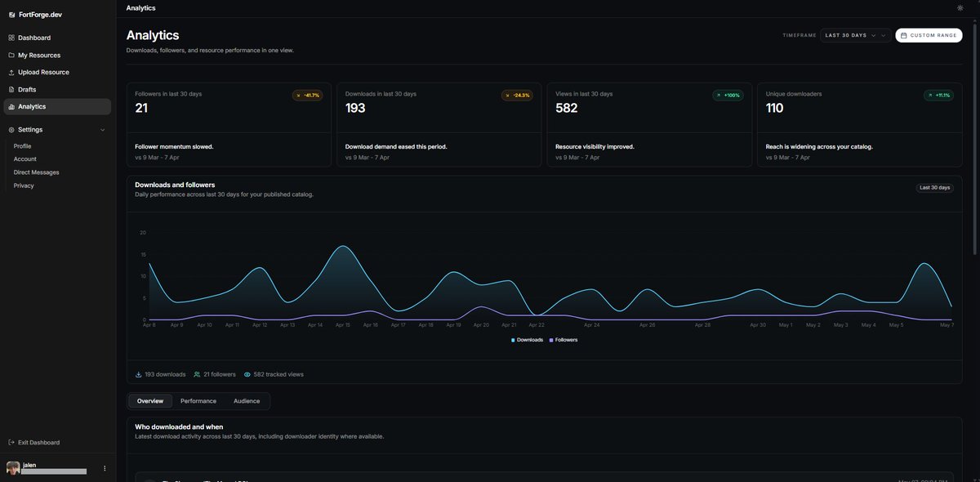Screen dimensions: 980x482
Task: Click the -24.3% badge on Downloads card
Action: (x=517, y=96)
